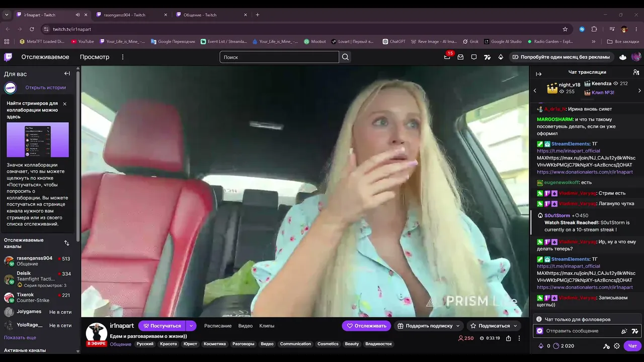Screen dimensions: 644x362
Task: Open the Bits diamond icon in top navigation
Action: [501, 57]
